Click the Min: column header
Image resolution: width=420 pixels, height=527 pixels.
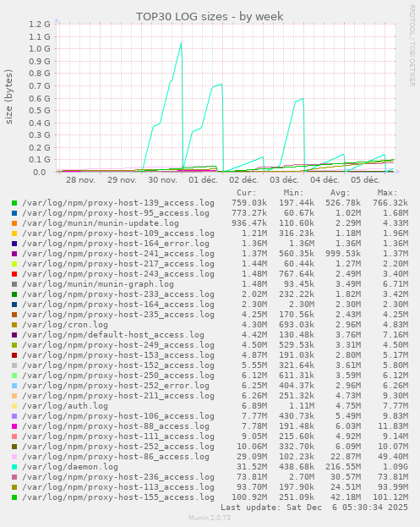pos(293,193)
